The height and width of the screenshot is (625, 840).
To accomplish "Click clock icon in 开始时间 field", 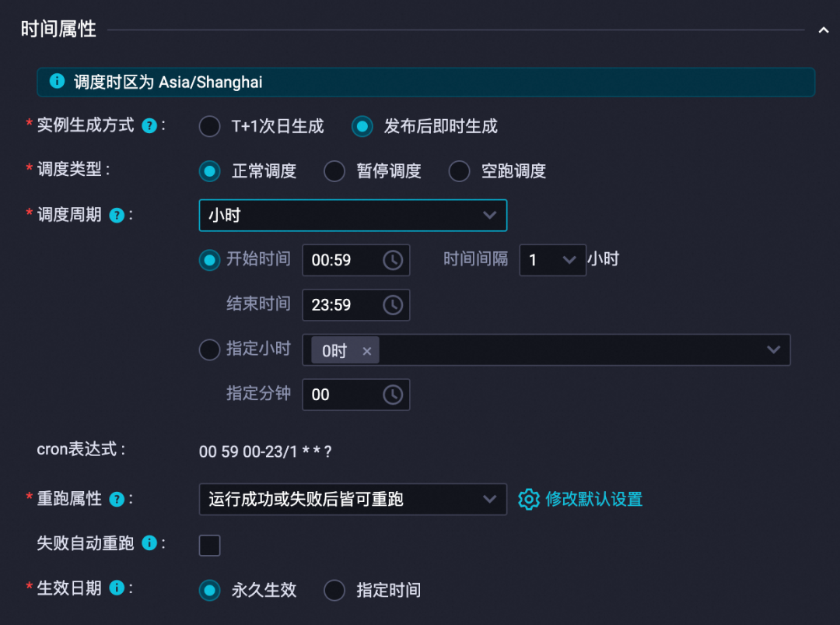I will [x=393, y=260].
